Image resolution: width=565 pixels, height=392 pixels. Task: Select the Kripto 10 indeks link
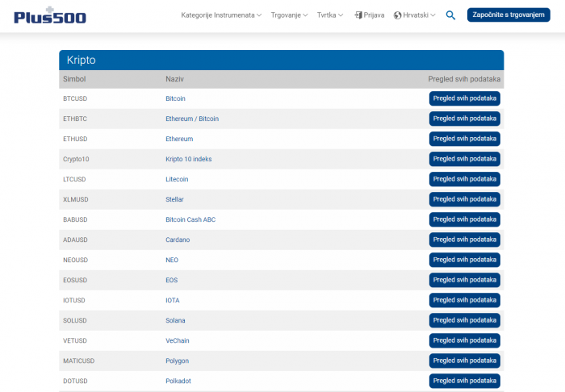(188, 159)
